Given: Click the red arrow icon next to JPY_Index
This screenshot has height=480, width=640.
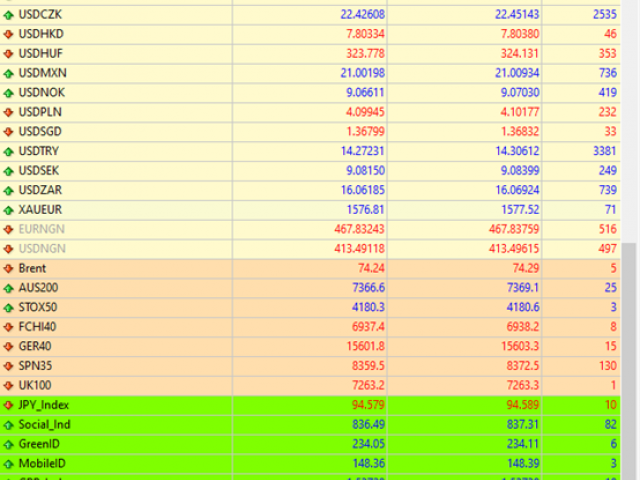Looking at the screenshot, I should coord(9,405).
